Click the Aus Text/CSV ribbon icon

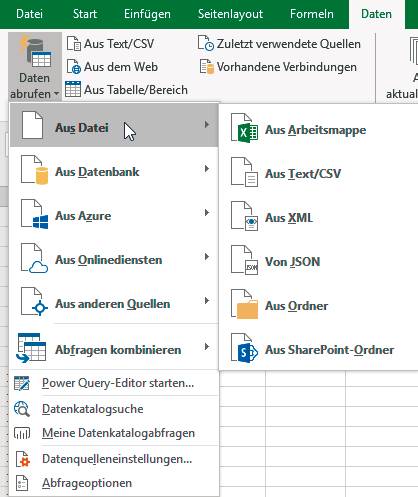click(x=74, y=44)
